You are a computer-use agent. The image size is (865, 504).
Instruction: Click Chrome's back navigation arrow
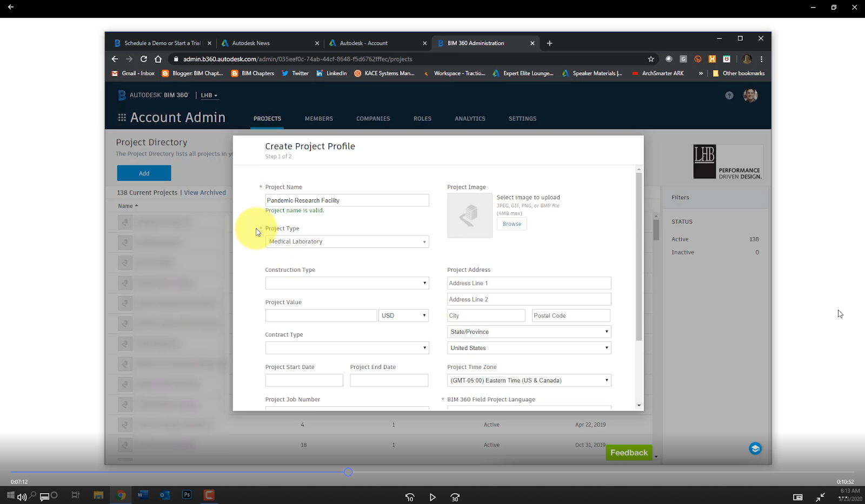pos(115,59)
